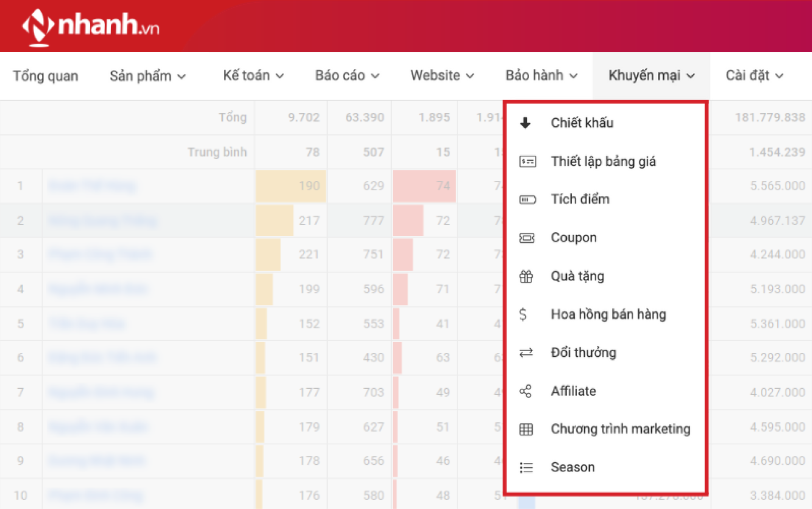Click the list icon beside Season
The width and height of the screenshot is (812, 509).
pos(526,468)
